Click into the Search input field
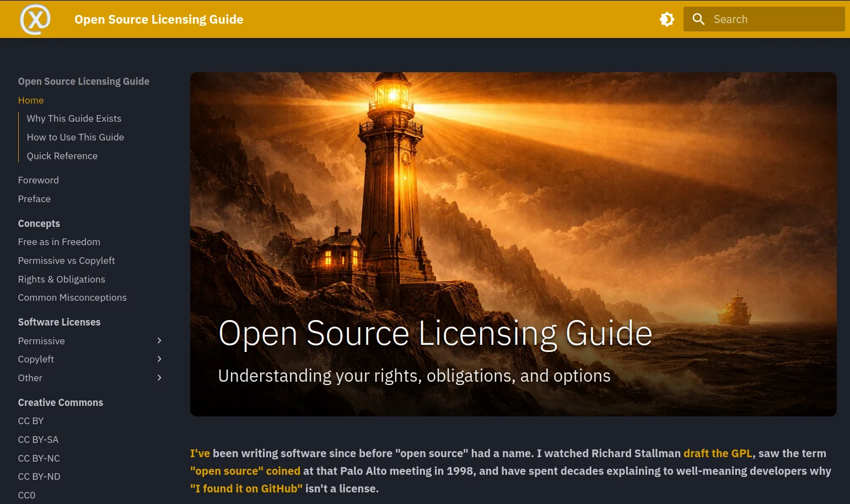 772,19
